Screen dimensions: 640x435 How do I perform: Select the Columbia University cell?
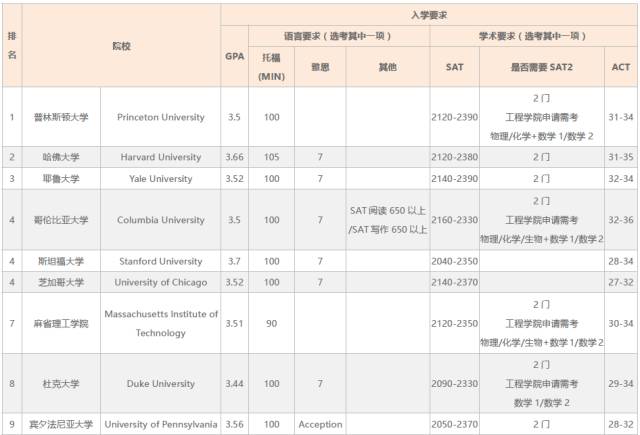pyautogui.click(x=160, y=220)
